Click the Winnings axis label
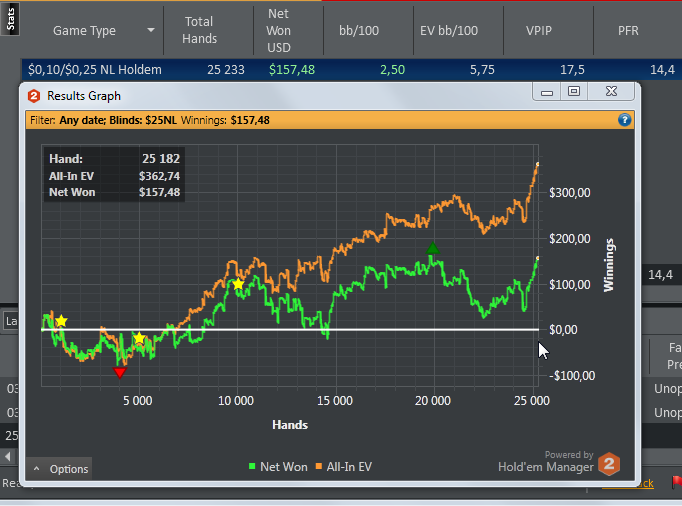 608,265
